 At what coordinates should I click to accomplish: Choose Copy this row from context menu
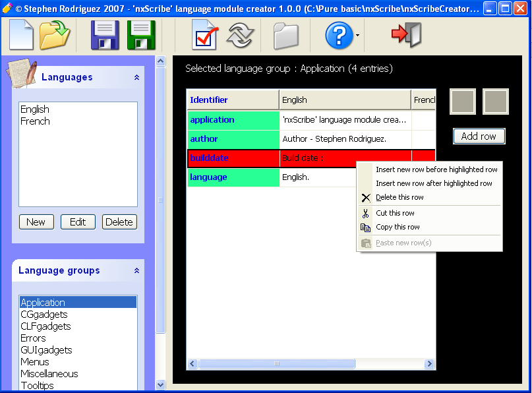click(x=430, y=227)
